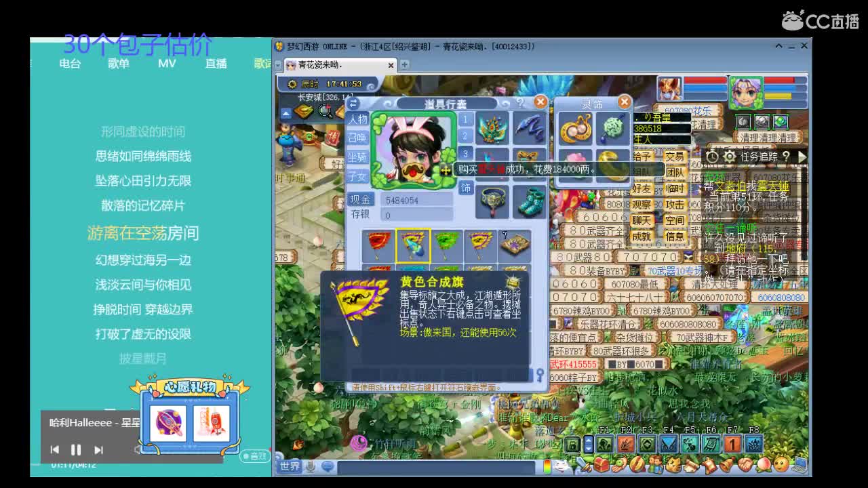
Task: Add a new game tab with plus button
Action: pyautogui.click(x=405, y=64)
